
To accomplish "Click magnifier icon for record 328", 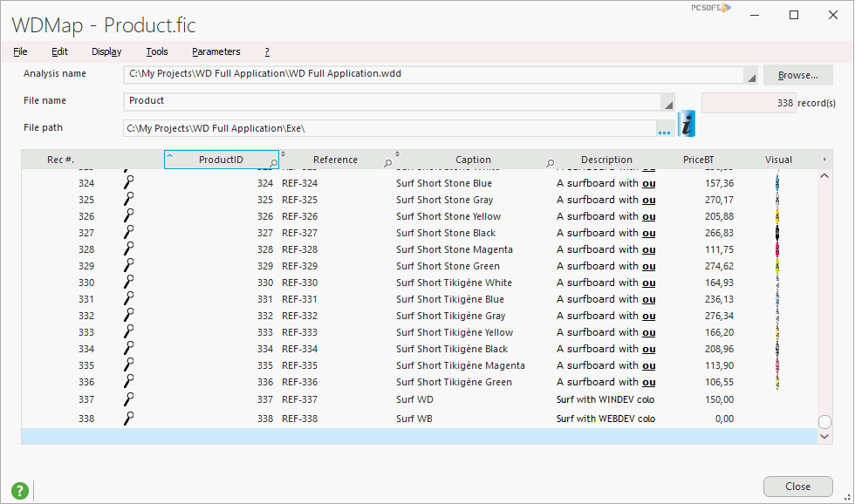I will 129,249.
